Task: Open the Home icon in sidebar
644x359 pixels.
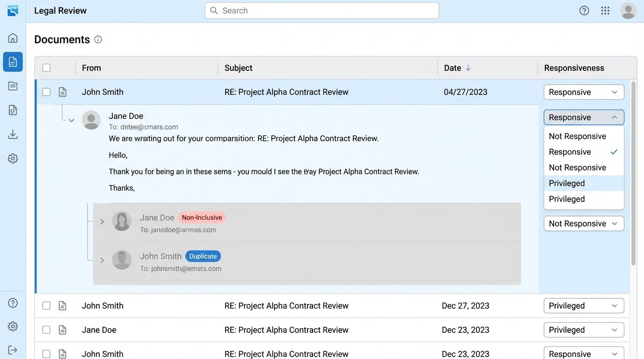Action: pos(13,38)
